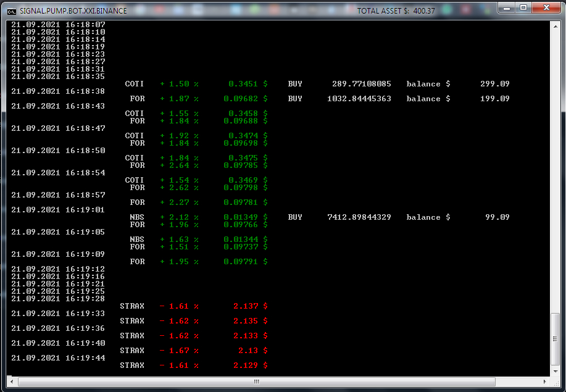The height and width of the screenshot is (392, 566).
Task: Click the balance value 99.09
Action: click(x=497, y=217)
